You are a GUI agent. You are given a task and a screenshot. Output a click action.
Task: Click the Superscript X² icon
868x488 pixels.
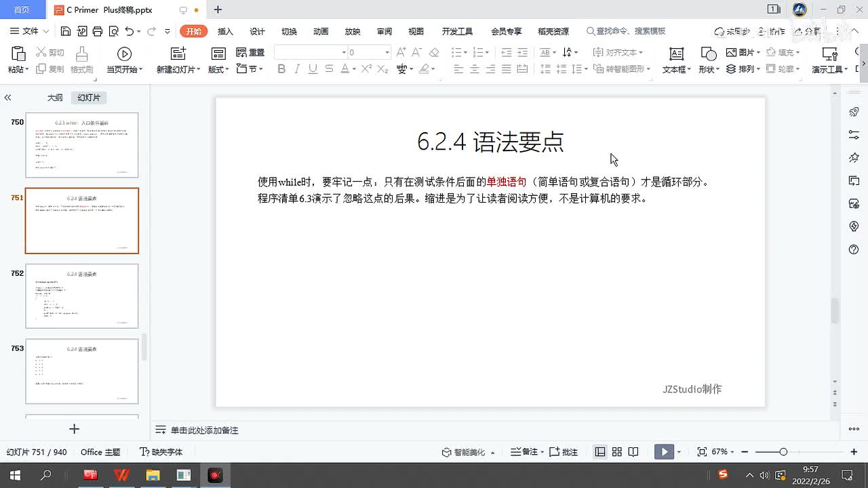click(366, 68)
